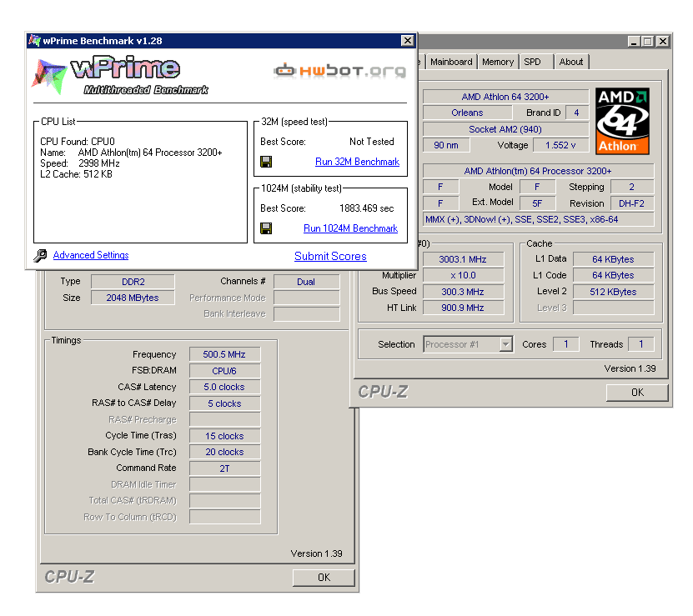The image size is (693, 616).
Task: Click the core speed 3003.1 MHz value
Action: click(x=463, y=259)
